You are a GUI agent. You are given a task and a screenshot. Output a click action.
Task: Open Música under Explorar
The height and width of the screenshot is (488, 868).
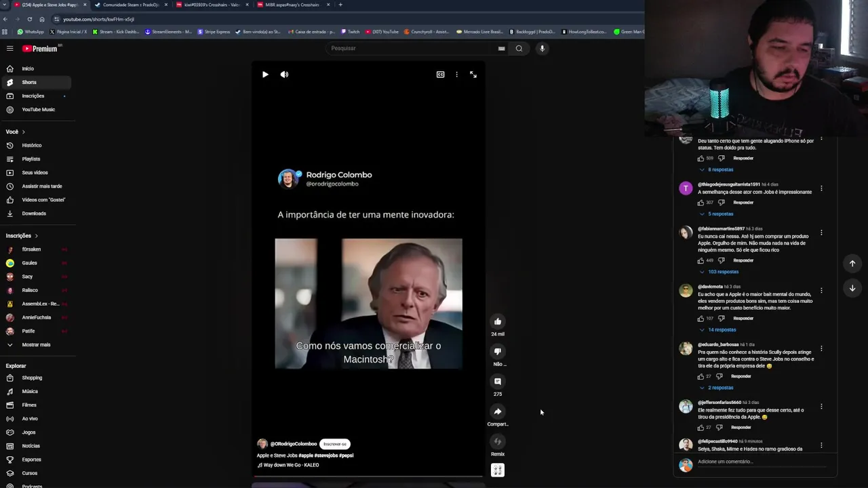35,391
